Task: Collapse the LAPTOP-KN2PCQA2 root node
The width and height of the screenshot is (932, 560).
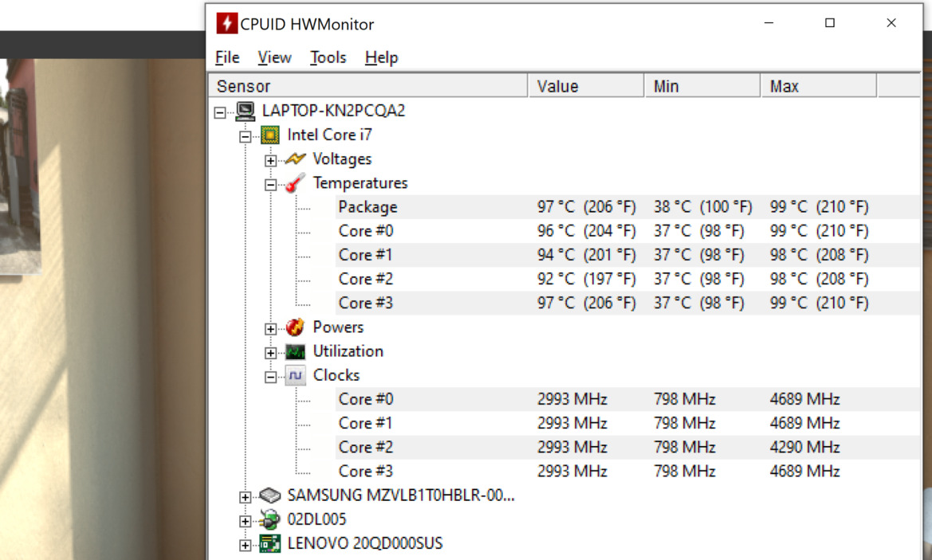Action: pyautogui.click(x=220, y=112)
